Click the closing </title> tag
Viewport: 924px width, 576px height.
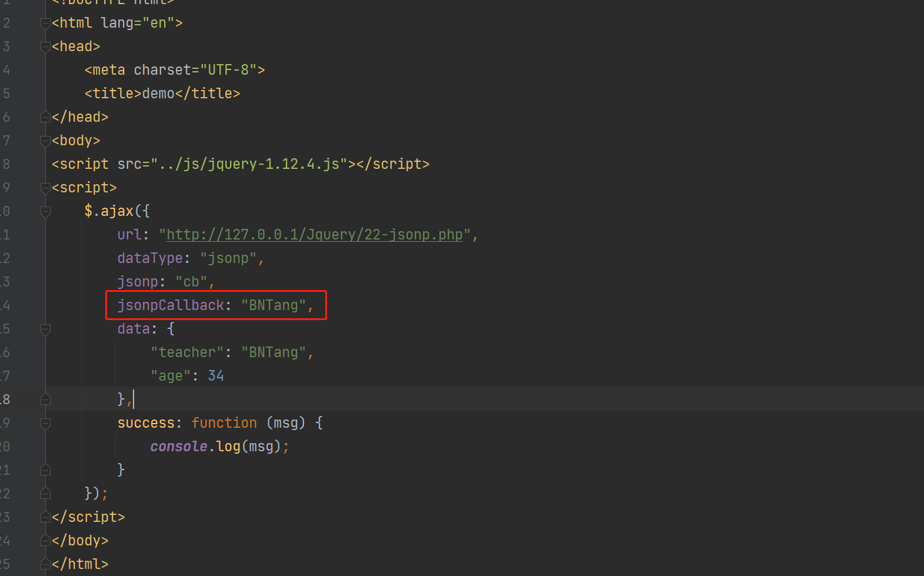[208, 94]
